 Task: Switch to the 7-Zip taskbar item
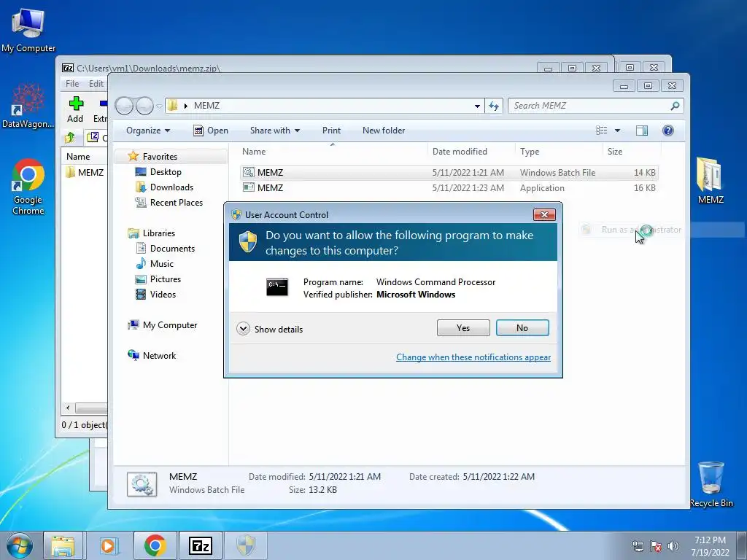coord(200,545)
